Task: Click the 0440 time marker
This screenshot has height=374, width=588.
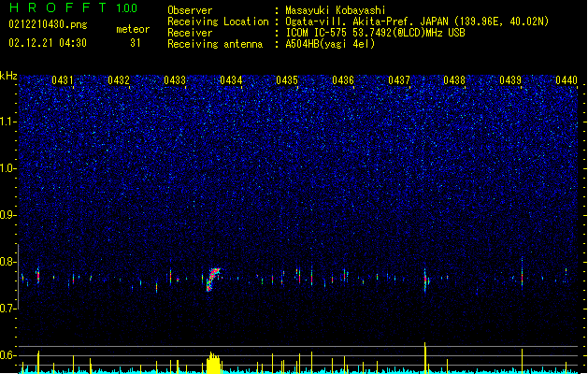Action: pyautogui.click(x=566, y=80)
